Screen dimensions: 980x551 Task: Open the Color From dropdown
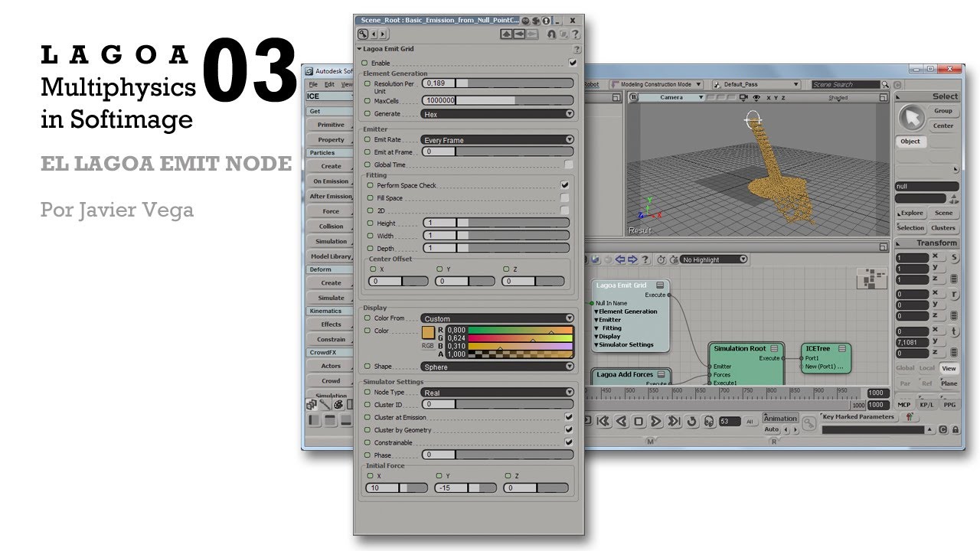pos(497,318)
